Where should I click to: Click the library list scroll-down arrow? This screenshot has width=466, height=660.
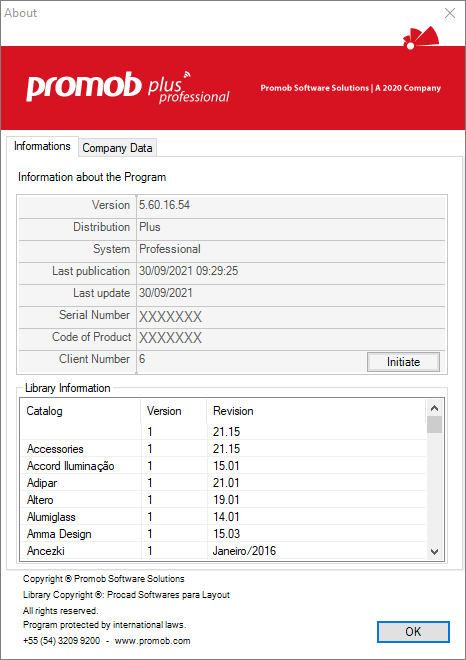435,551
